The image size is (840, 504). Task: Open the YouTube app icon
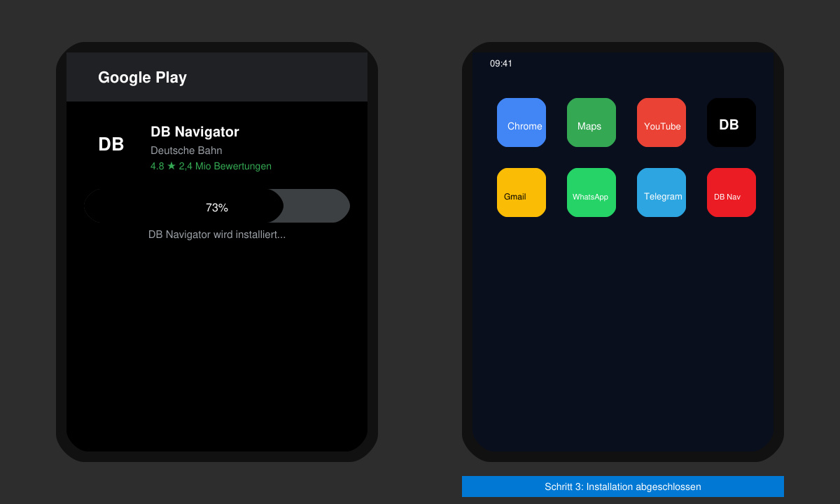tap(661, 122)
